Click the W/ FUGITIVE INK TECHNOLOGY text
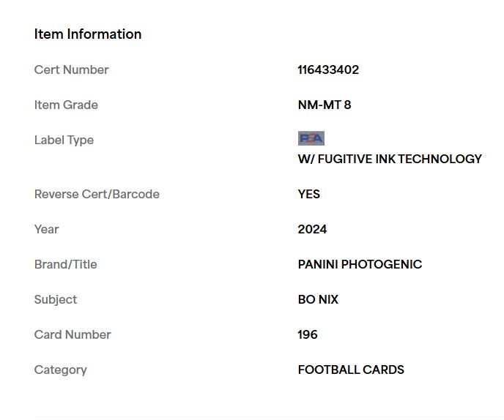This screenshot has width=504, height=420. [x=390, y=159]
